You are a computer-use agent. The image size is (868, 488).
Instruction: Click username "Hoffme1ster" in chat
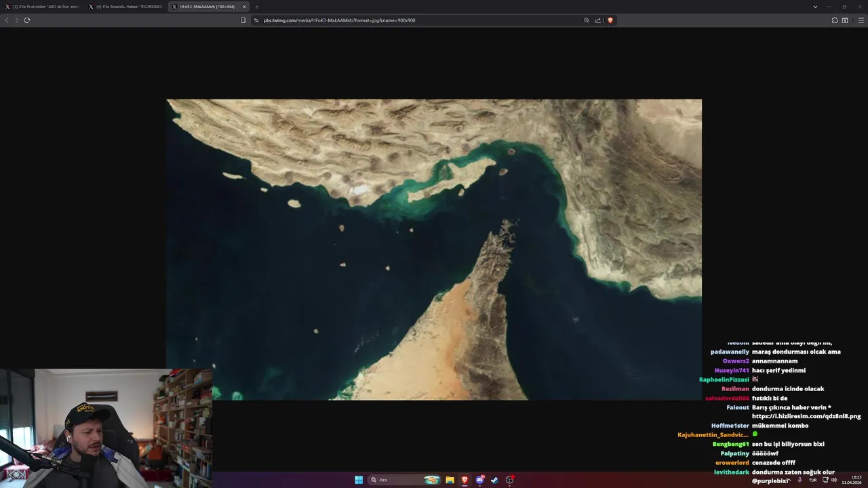(730, 426)
